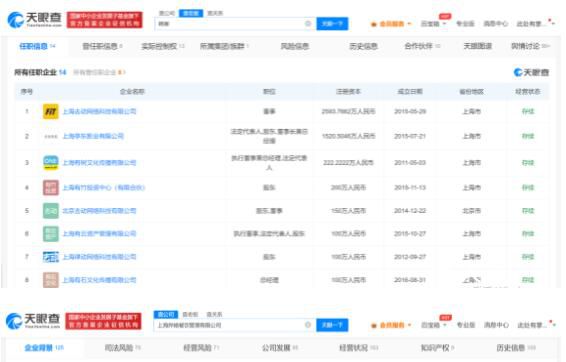The width and height of the screenshot is (566, 362).
Task: Clear the upper search box with the round clear icon
Action: [x=308, y=23]
